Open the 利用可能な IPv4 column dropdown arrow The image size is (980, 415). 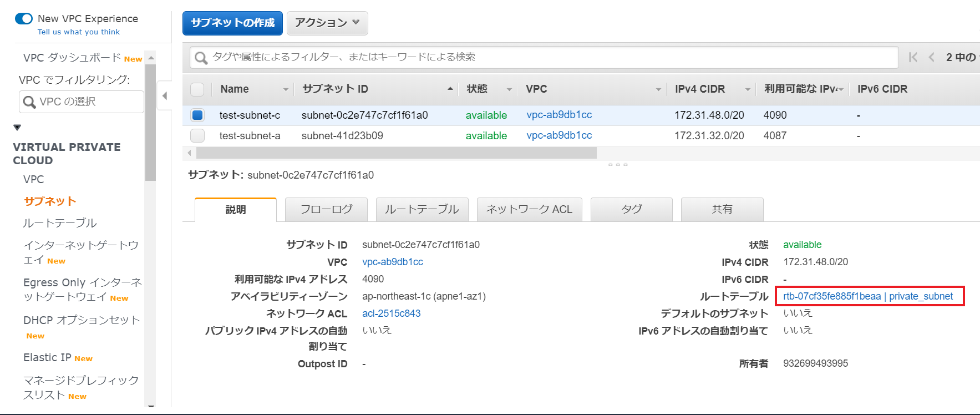(841, 89)
